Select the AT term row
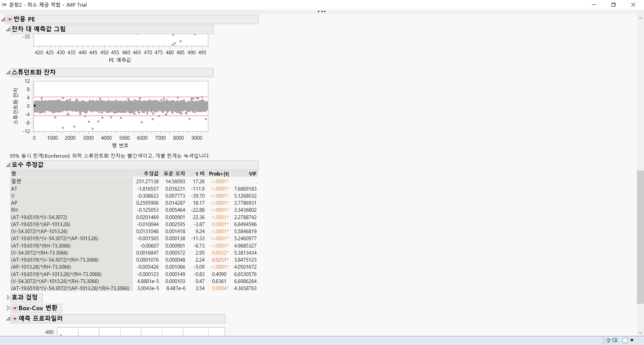The width and height of the screenshot is (644, 345). (x=14, y=189)
